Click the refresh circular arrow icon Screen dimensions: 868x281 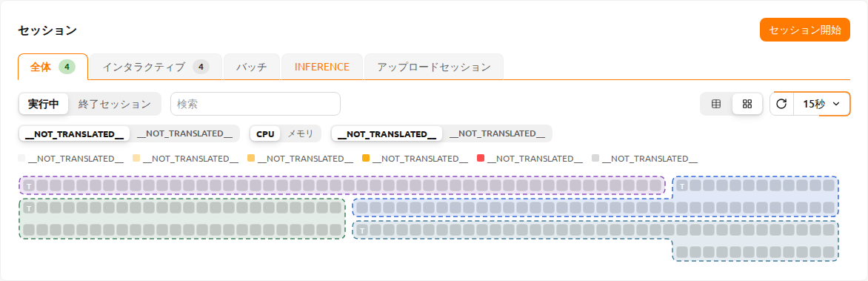(x=781, y=104)
